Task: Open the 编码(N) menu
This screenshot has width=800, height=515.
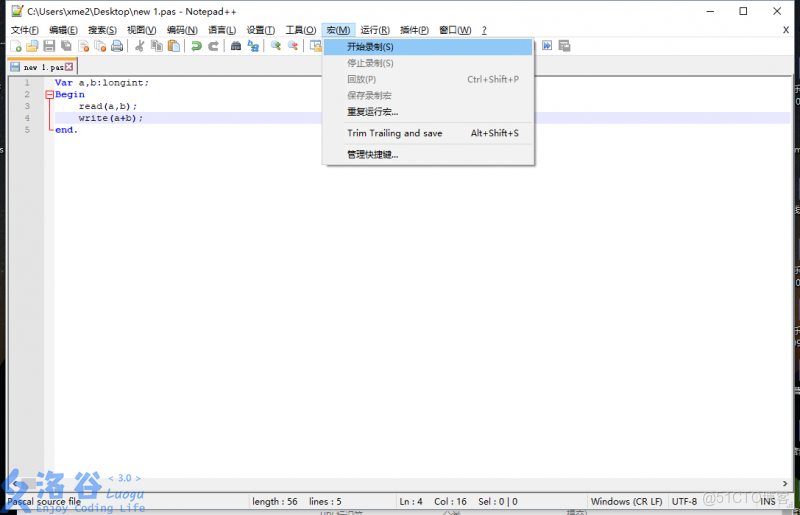Action: point(182,30)
